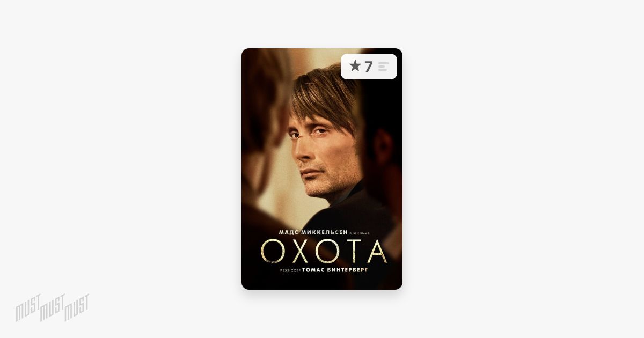The image size is (644, 338).
Task: Click the в фильме caption text
Action: pyautogui.click(x=359, y=232)
